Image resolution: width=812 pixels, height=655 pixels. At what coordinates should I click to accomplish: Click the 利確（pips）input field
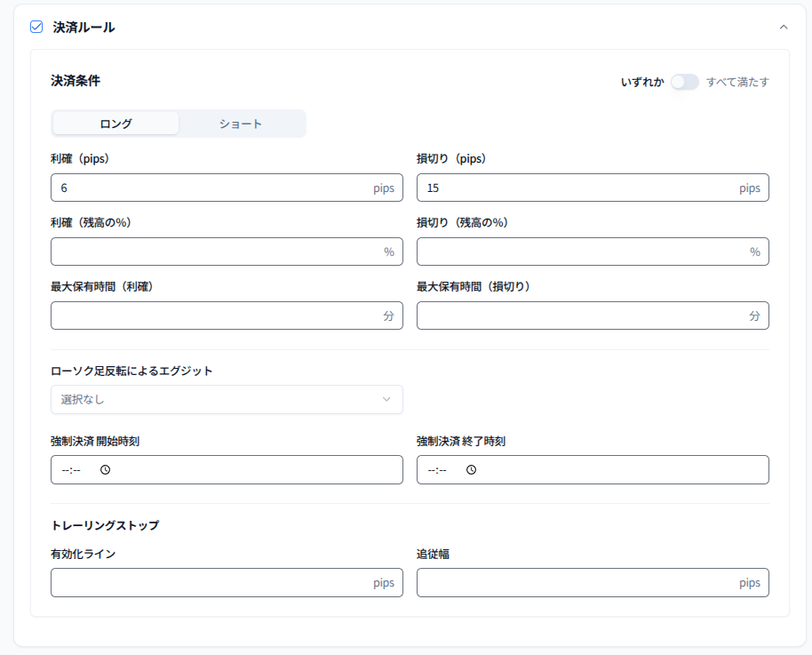tap(209, 188)
